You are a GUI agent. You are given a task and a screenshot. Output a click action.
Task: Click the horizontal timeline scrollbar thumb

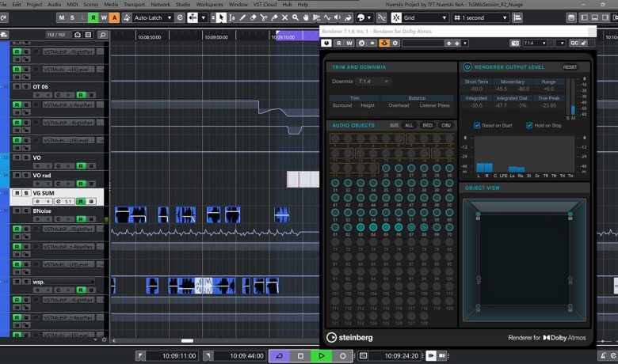tap(187, 341)
